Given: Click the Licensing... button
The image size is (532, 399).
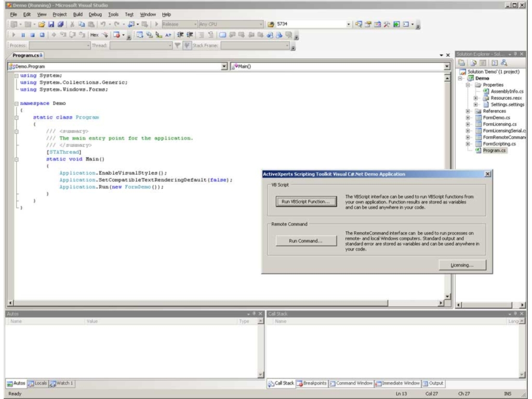Looking at the screenshot, I should coord(462,265).
